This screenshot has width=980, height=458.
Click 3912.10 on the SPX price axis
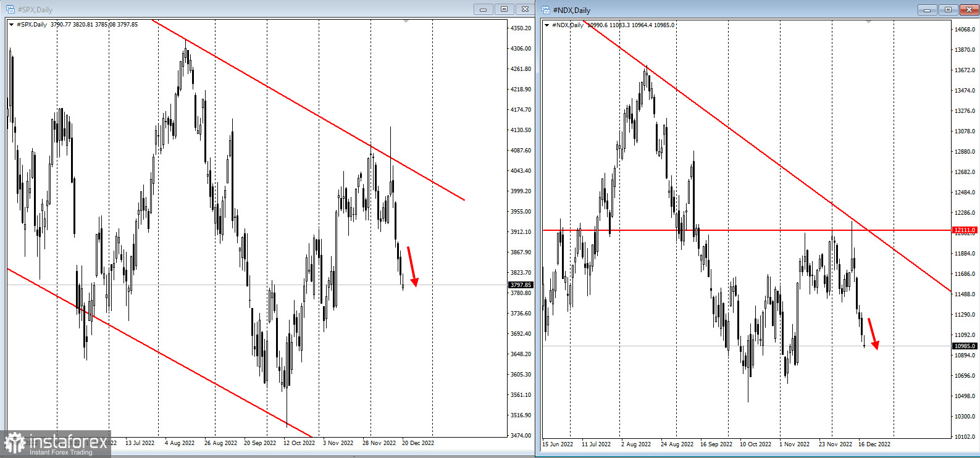(x=521, y=232)
